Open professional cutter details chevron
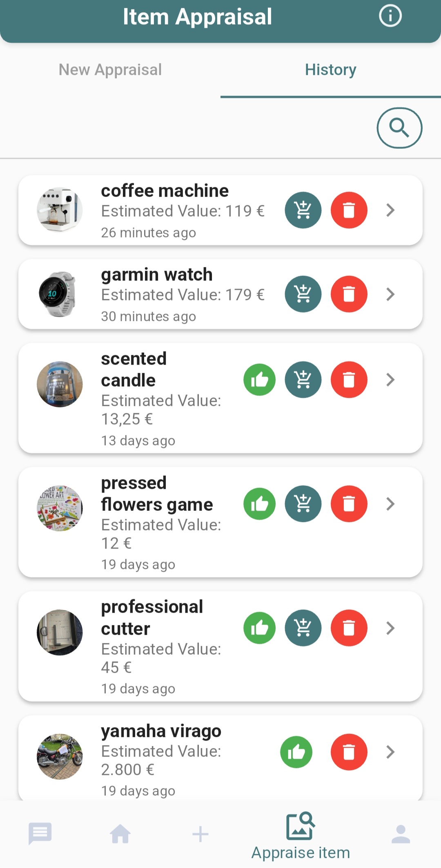Image resolution: width=441 pixels, height=868 pixels. click(390, 628)
